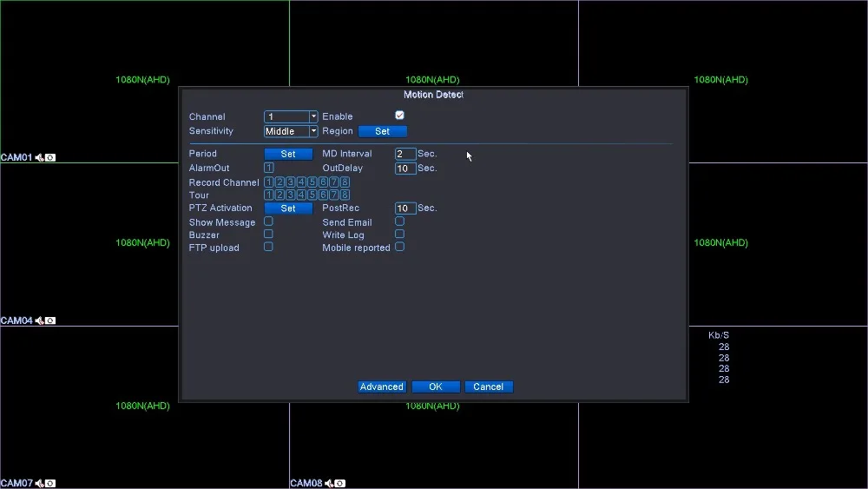Image resolution: width=868 pixels, height=489 pixels.
Task: Toggle Tour channel 3 box
Action: (x=291, y=195)
